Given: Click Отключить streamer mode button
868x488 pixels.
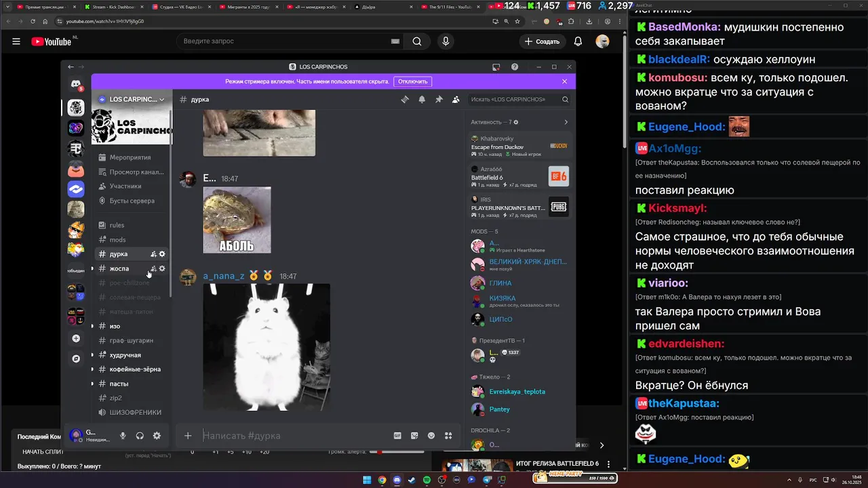Looking at the screenshot, I should [x=412, y=81].
